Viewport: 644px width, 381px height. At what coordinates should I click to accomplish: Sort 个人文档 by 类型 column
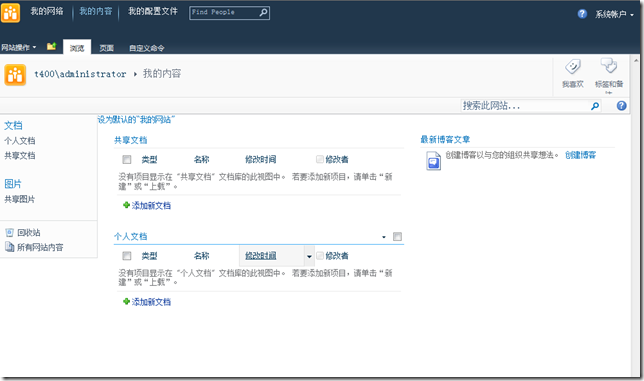149,256
